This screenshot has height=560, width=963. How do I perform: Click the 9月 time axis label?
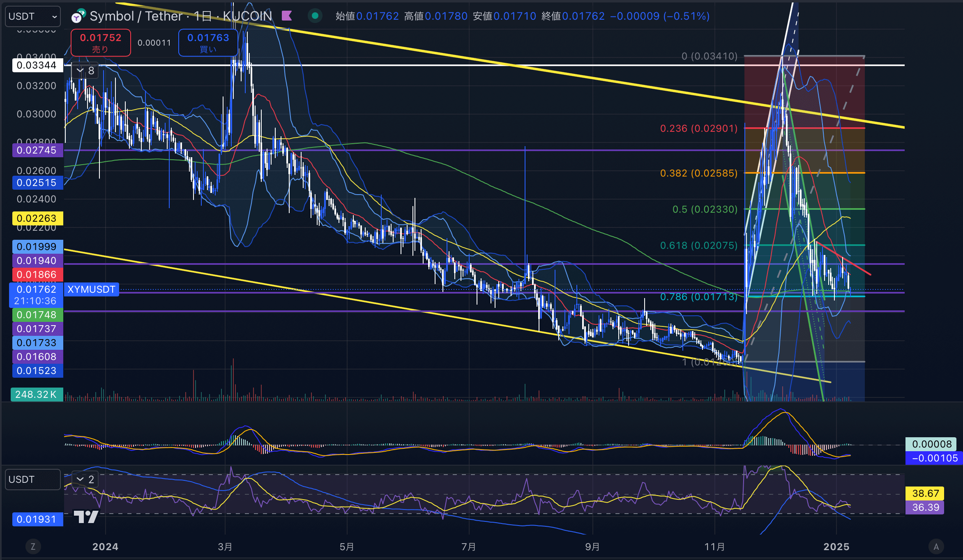pyautogui.click(x=592, y=547)
